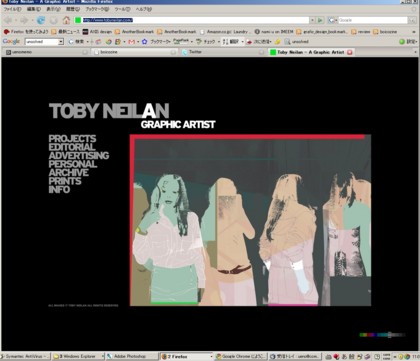Click the featured artwork of four figures
The height and width of the screenshot is (361, 420).
(250, 220)
